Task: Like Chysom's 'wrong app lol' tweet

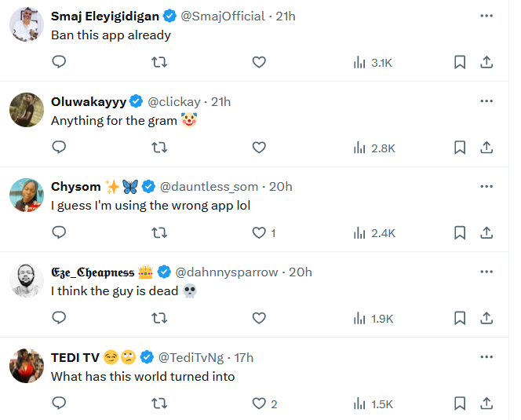Action: (259, 233)
